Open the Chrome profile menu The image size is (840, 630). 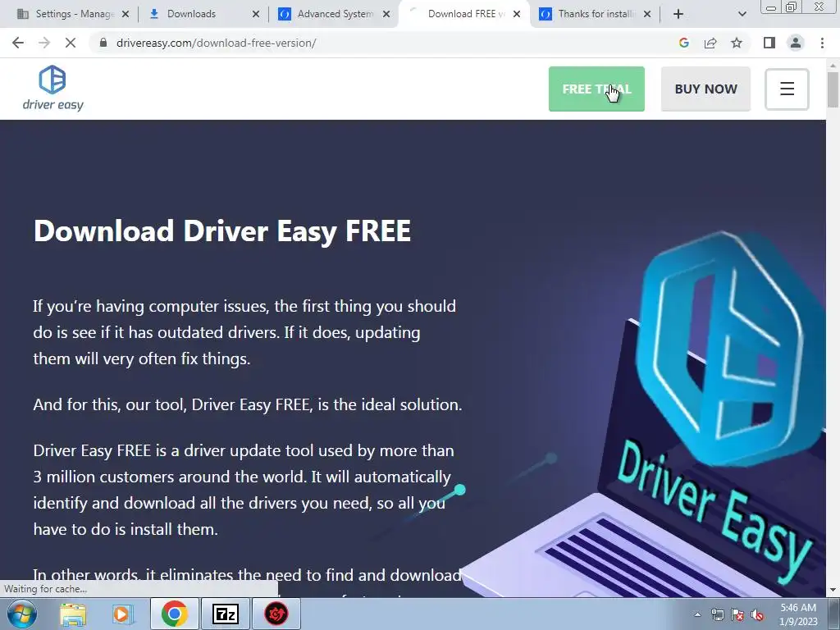[x=796, y=43]
